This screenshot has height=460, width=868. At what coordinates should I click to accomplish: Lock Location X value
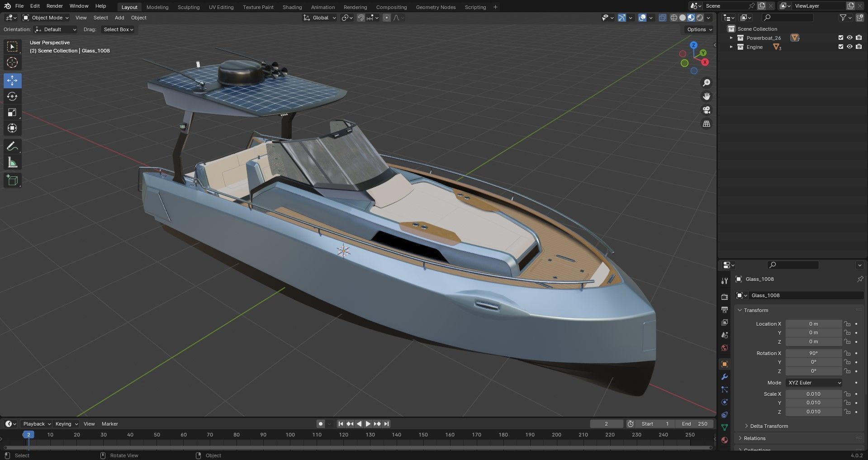coord(847,324)
